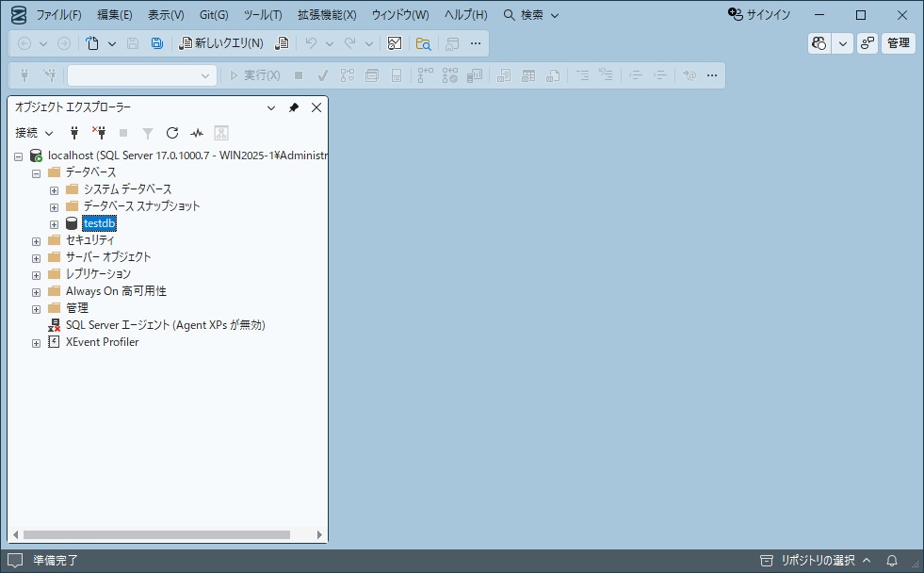Viewport: 924px width, 573px height.
Task: Click the Save toolbar icon
Action: (x=132, y=42)
